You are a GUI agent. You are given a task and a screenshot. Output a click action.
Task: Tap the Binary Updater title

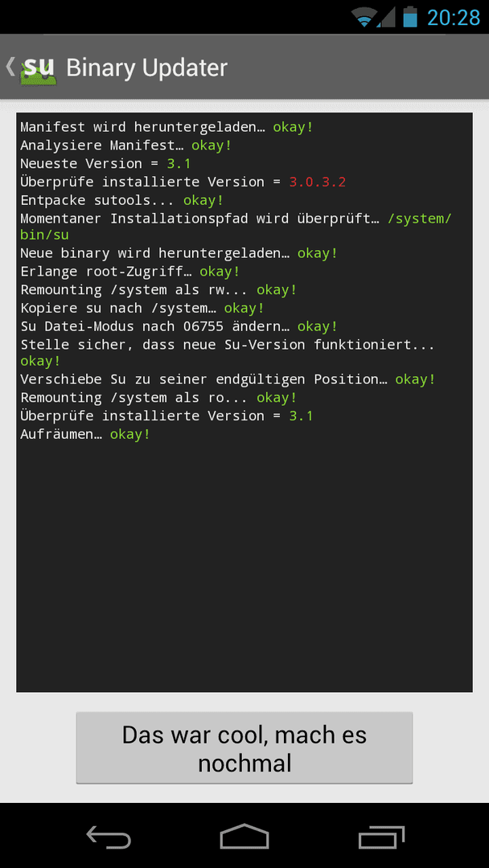[x=146, y=68]
